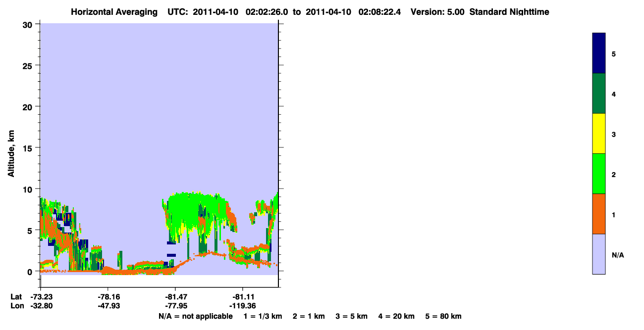Click legend text '3 = 5 km'

[x=352, y=316]
